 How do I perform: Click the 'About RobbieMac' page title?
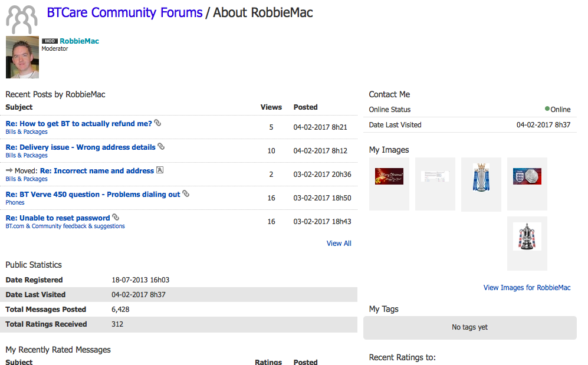click(263, 13)
